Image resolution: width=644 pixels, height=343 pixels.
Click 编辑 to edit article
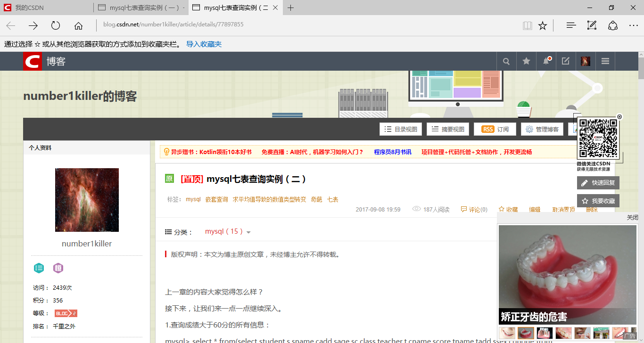(x=535, y=209)
